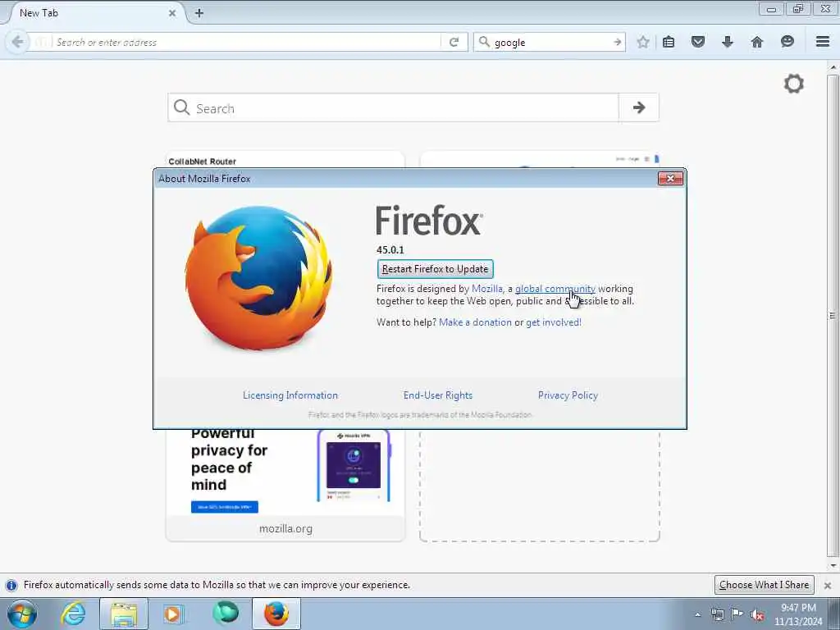This screenshot has width=840, height=630.
Task: Select the New Tab tab
Action: point(95,13)
